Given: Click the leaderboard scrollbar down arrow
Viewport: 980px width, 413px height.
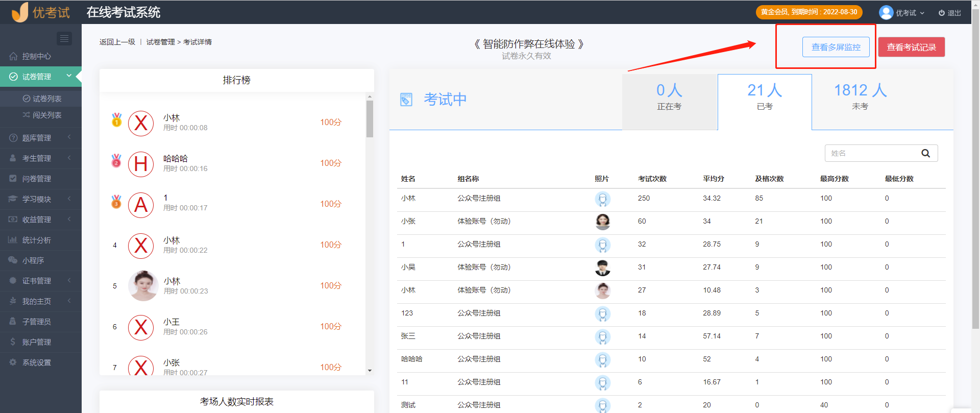Looking at the screenshot, I should [370, 371].
